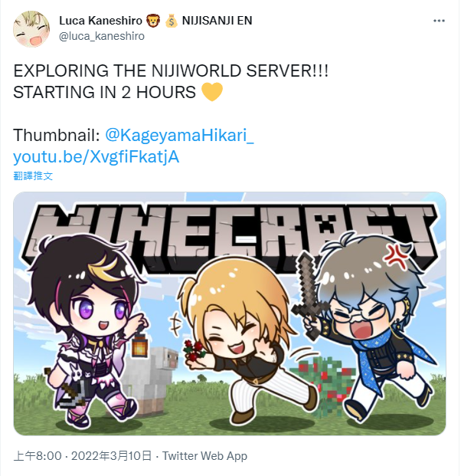Click the red anger mark on the blue-haired character
The image size is (461, 476).
(x=395, y=257)
